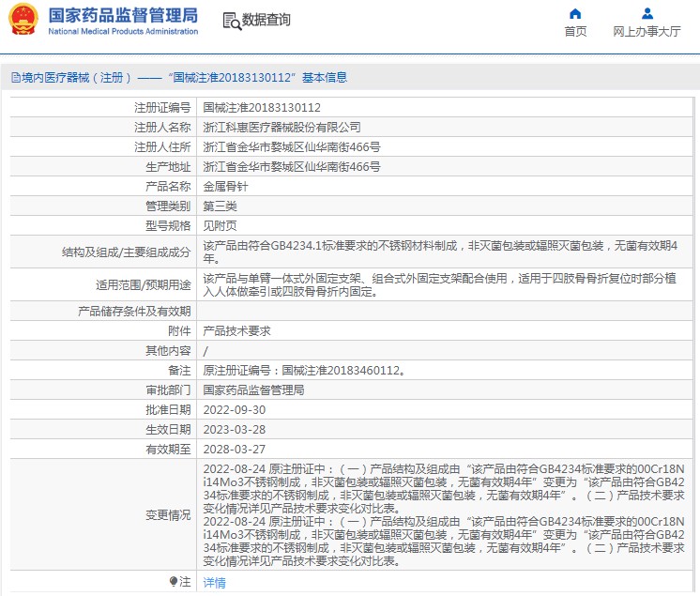Click the 网上办事大厅 user icon
Viewport: 700px width, 596px height.
point(647,13)
